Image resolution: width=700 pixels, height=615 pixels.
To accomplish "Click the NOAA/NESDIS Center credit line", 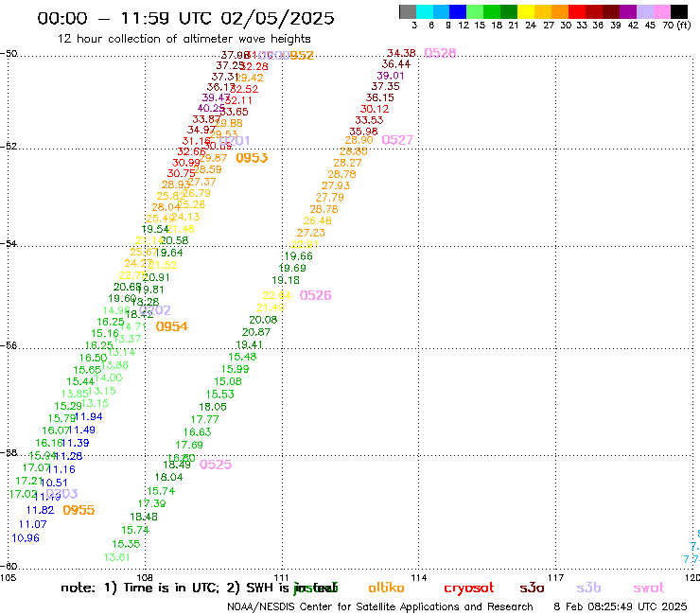I will [380, 606].
